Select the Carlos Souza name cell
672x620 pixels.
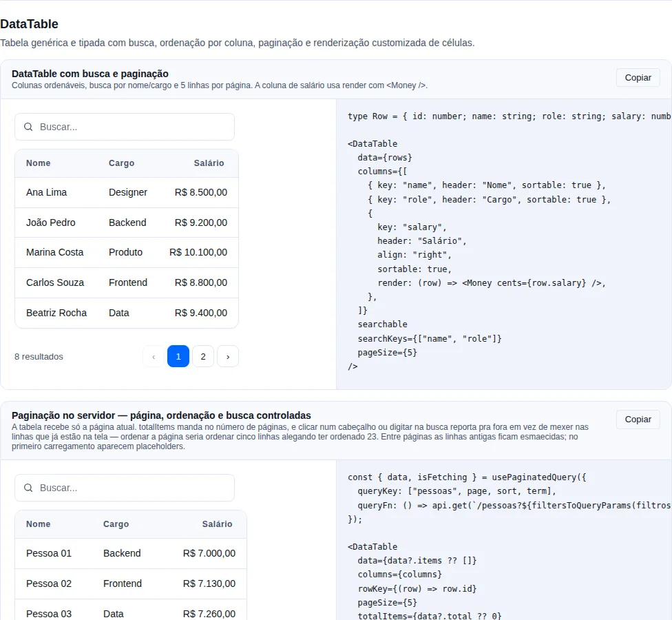(x=55, y=282)
